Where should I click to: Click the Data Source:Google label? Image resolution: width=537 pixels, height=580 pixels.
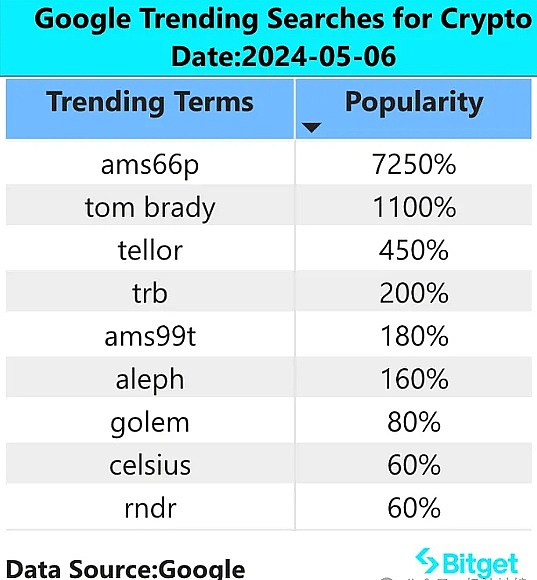pos(125,569)
